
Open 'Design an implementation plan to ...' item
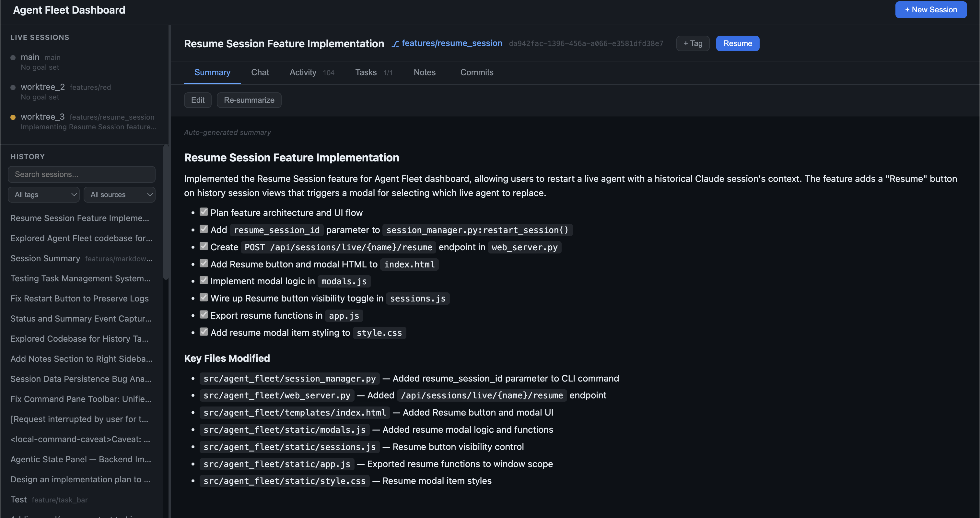point(81,479)
